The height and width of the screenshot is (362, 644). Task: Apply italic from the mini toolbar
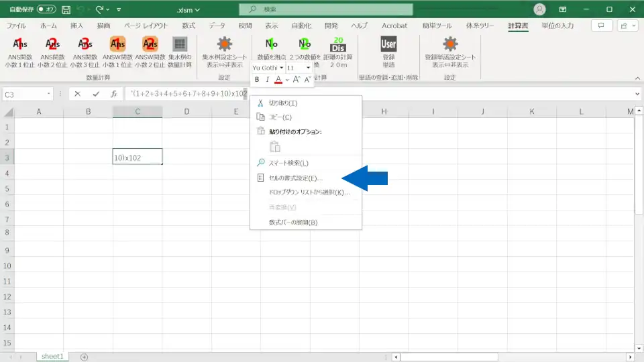coord(268,80)
